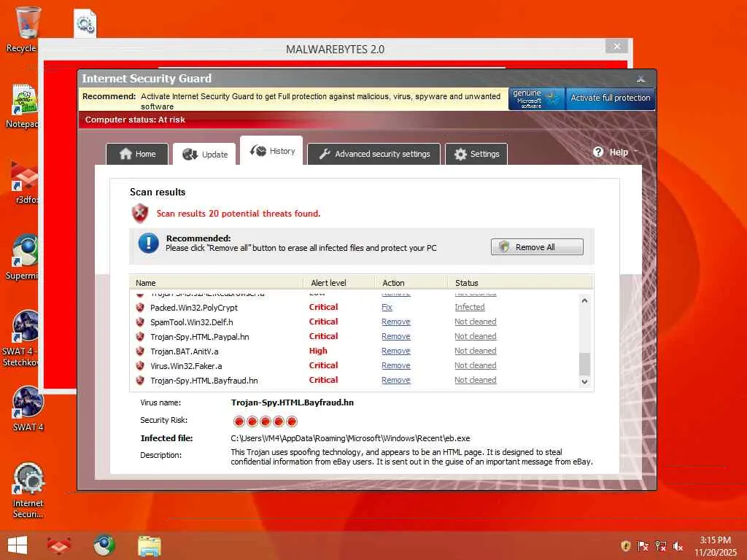Click shield icon beside Trojan-Spy.HTML.Bayfraud.hn list row
This screenshot has width=747, height=560.
coord(140,381)
